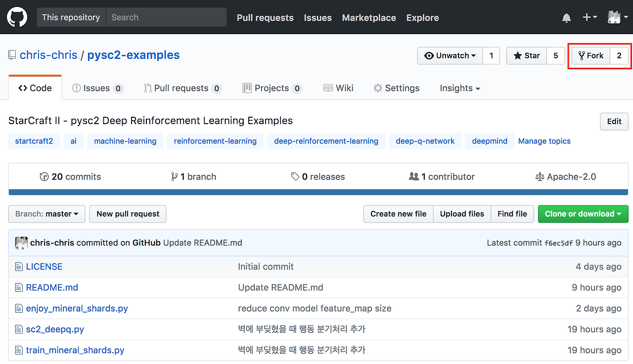
Task: Fork the repository
Action: (591, 56)
